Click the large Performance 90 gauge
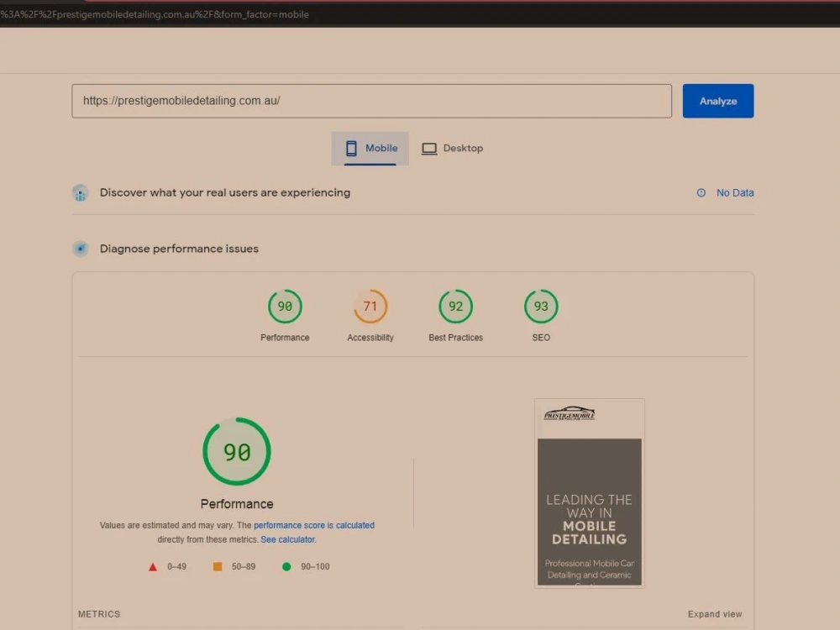Image resolution: width=840 pixels, height=630 pixels. pyautogui.click(x=237, y=452)
